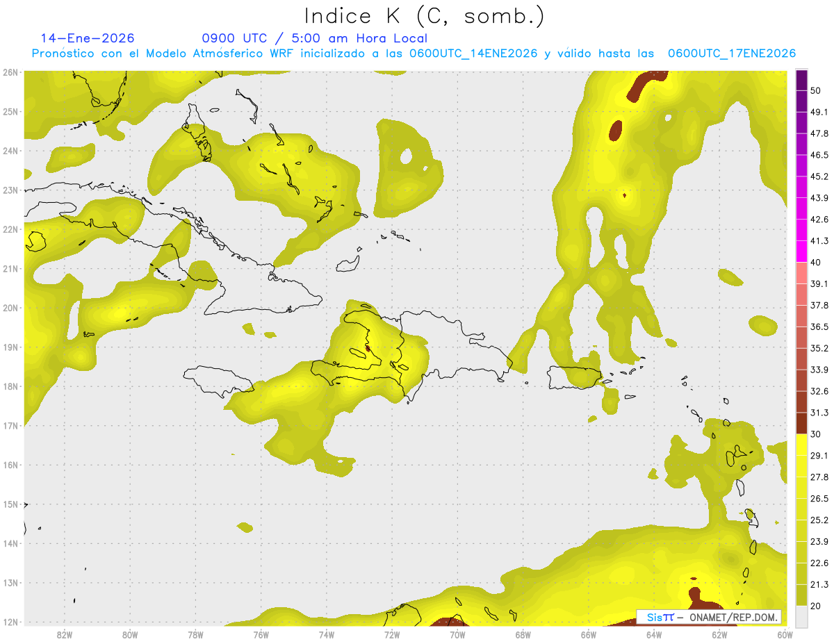834x644 pixels.
Task: Select the colorbar value "33.9"
Action: tap(819, 370)
